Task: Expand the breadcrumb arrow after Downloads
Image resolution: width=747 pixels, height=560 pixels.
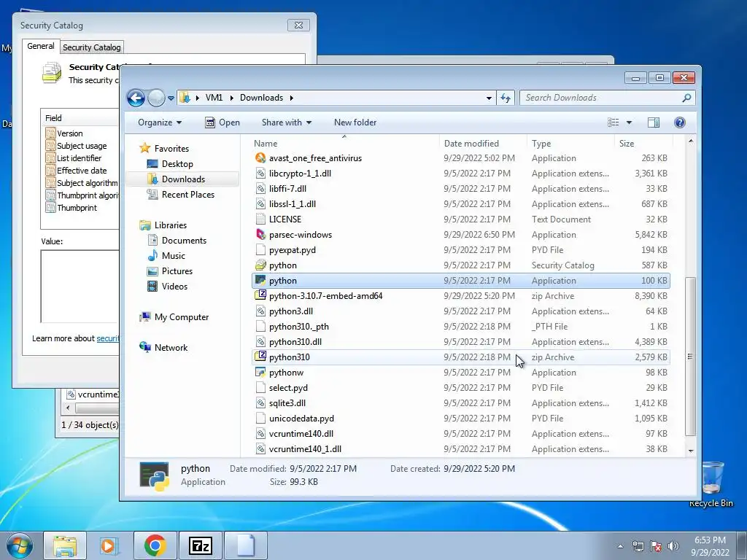Action: coord(291,98)
